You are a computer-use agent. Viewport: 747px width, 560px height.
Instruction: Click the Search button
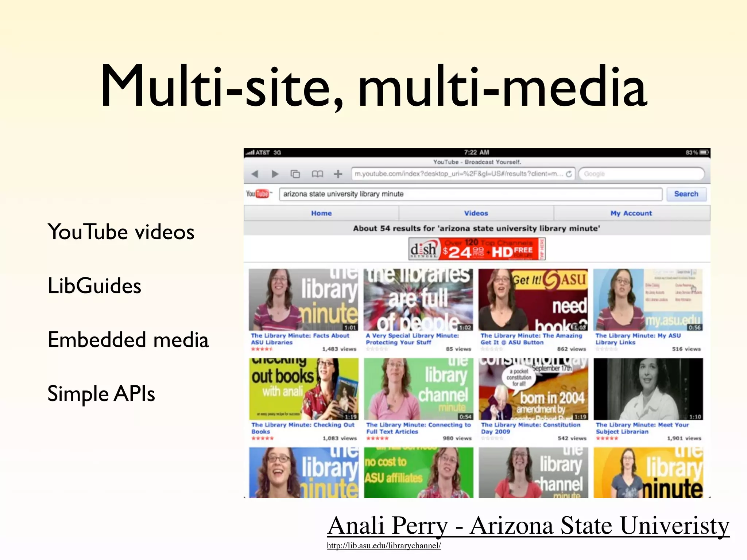pos(686,194)
